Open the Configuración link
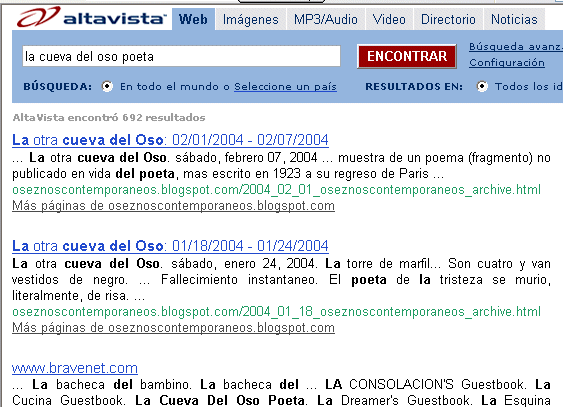 507,63
